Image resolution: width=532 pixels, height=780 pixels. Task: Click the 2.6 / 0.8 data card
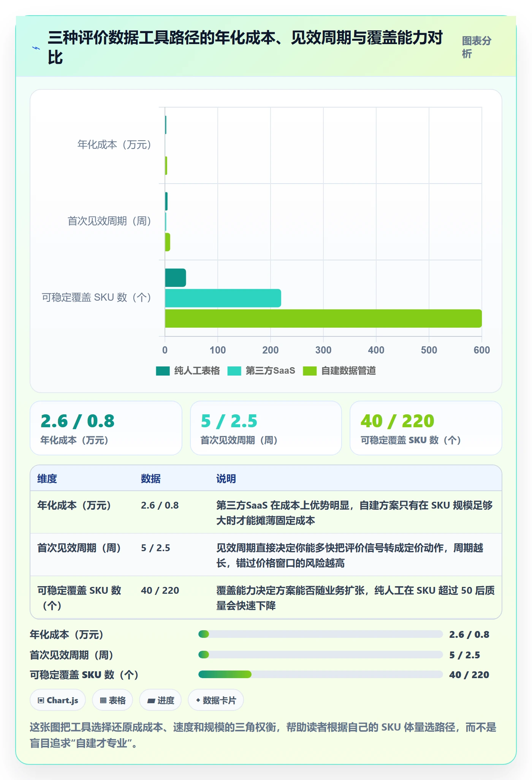click(x=106, y=428)
